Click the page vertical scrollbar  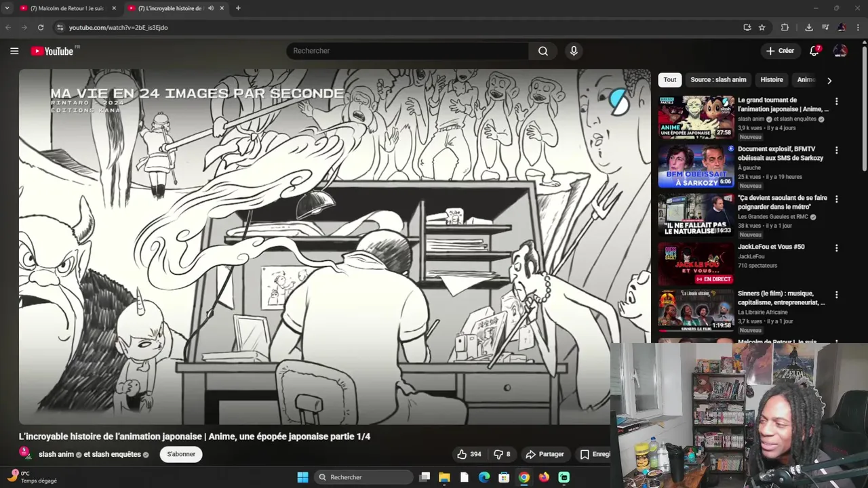tap(864, 108)
